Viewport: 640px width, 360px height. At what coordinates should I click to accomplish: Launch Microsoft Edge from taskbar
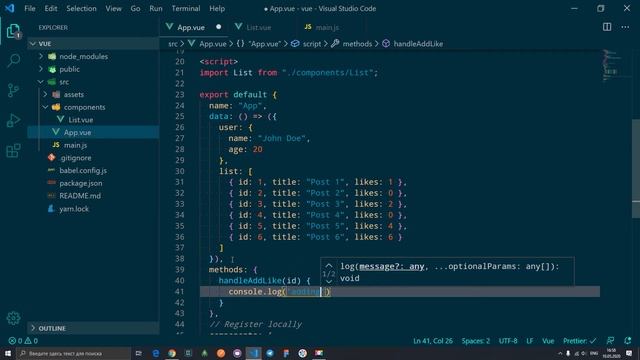(x=156, y=353)
